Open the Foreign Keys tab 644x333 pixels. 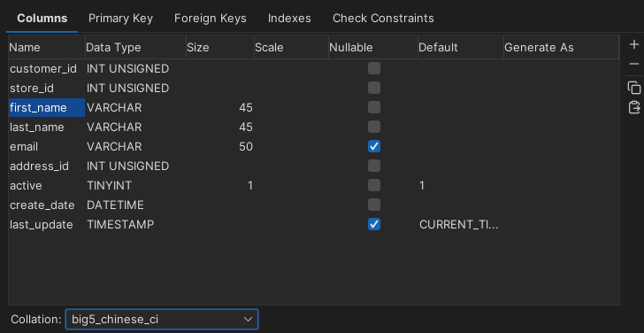pyautogui.click(x=211, y=19)
